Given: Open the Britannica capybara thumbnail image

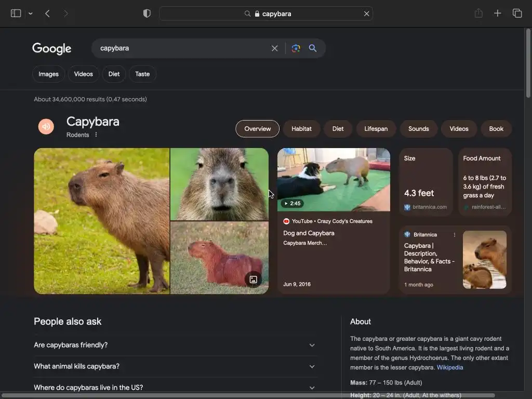Looking at the screenshot, I should coord(485,260).
